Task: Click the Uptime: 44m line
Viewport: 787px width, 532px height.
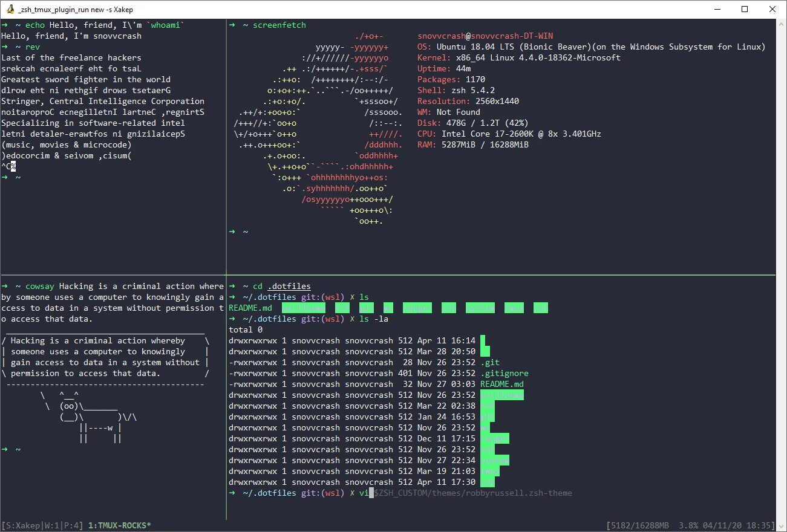Action: 444,68
